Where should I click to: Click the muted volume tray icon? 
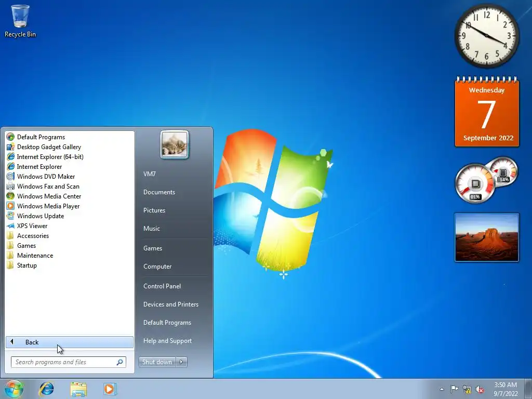(480, 389)
